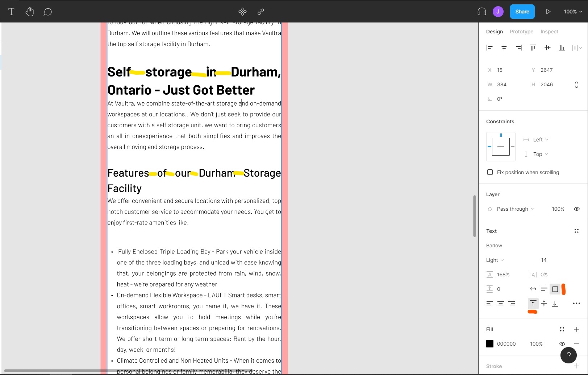This screenshot has height=375, width=588.
Task: Select the Hand tool
Action: click(30, 12)
